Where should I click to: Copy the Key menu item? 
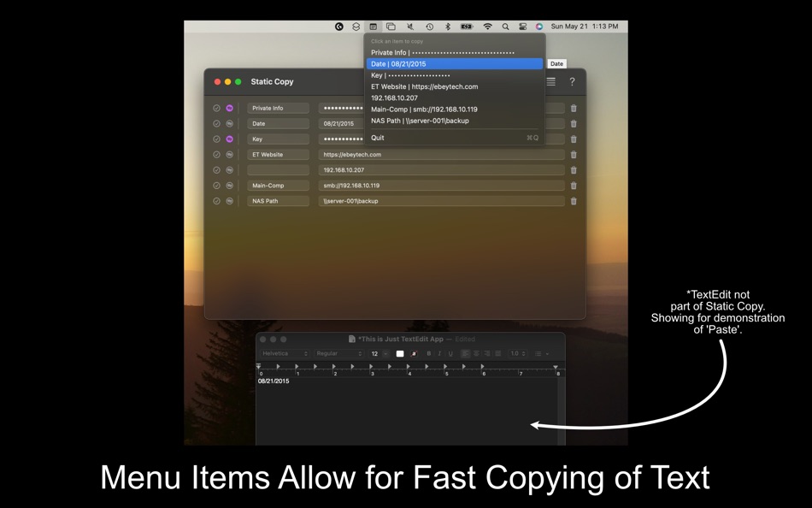454,75
